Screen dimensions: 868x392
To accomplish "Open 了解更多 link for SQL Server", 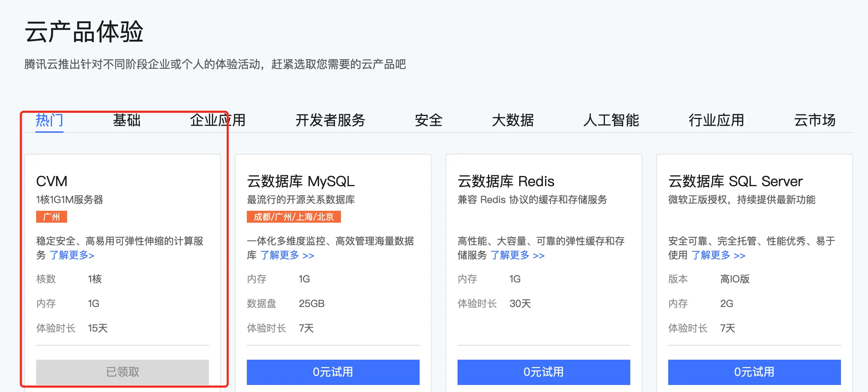I will tap(718, 255).
